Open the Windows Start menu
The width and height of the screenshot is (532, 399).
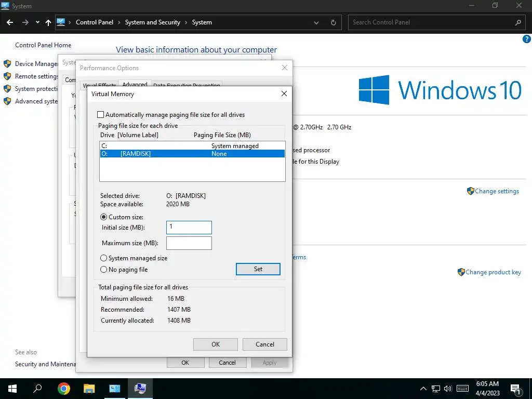click(x=12, y=389)
